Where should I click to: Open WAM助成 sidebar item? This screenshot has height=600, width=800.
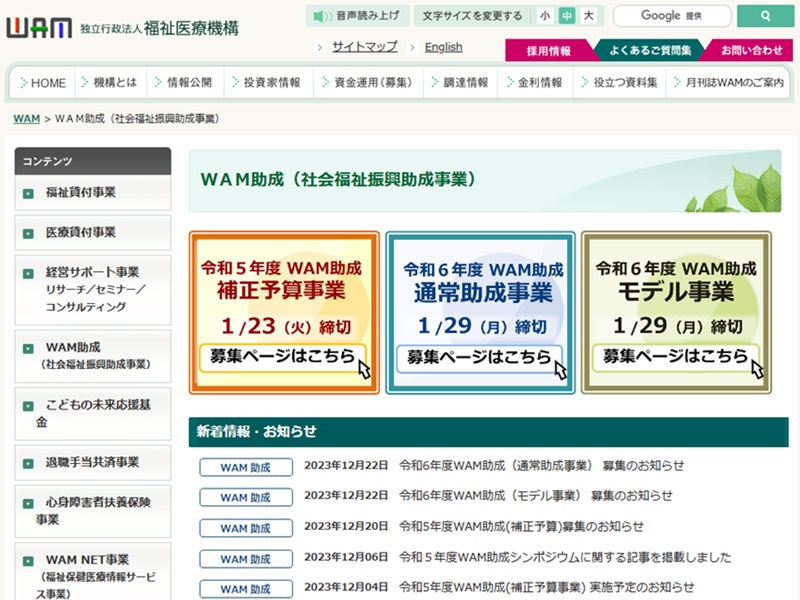click(93, 356)
